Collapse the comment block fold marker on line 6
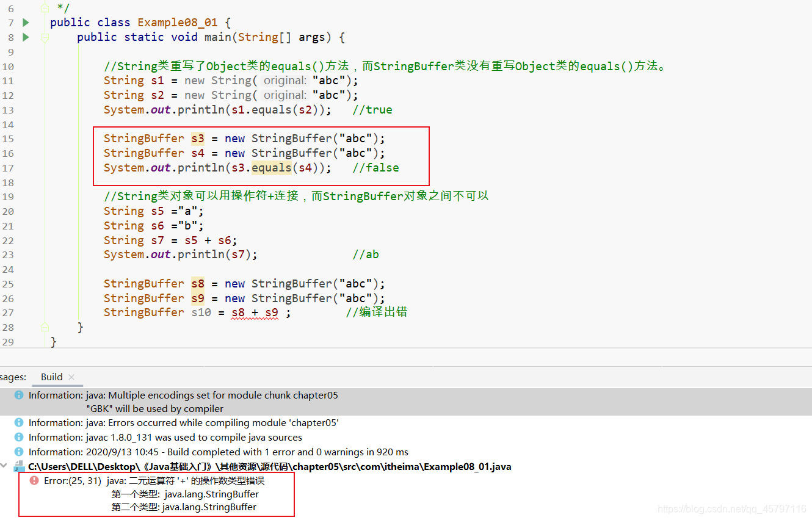 click(x=45, y=8)
